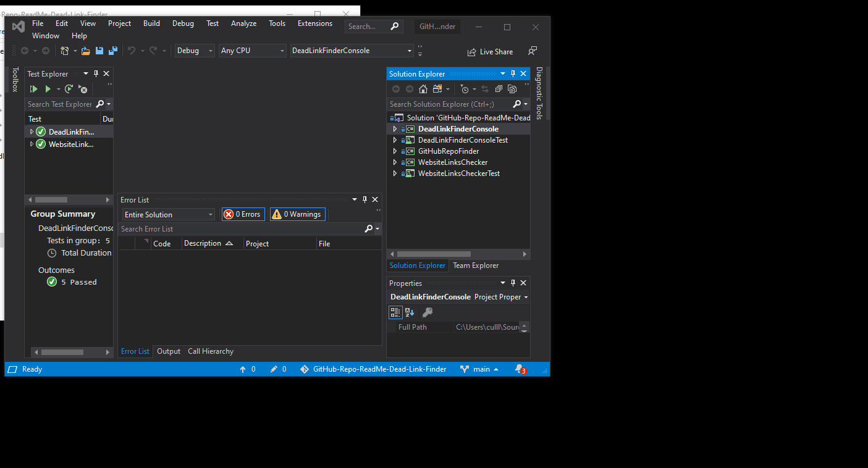The height and width of the screenshot is (468, 868).
Task: Toggle the 0 Errors filter button
Action: [x=243, y=214]
